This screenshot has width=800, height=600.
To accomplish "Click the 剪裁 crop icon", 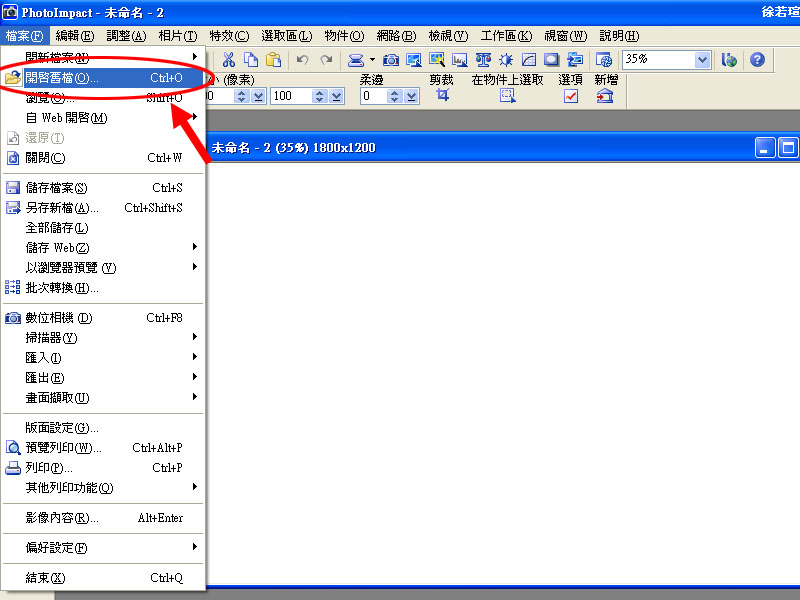I will click(x=442, y=95).
